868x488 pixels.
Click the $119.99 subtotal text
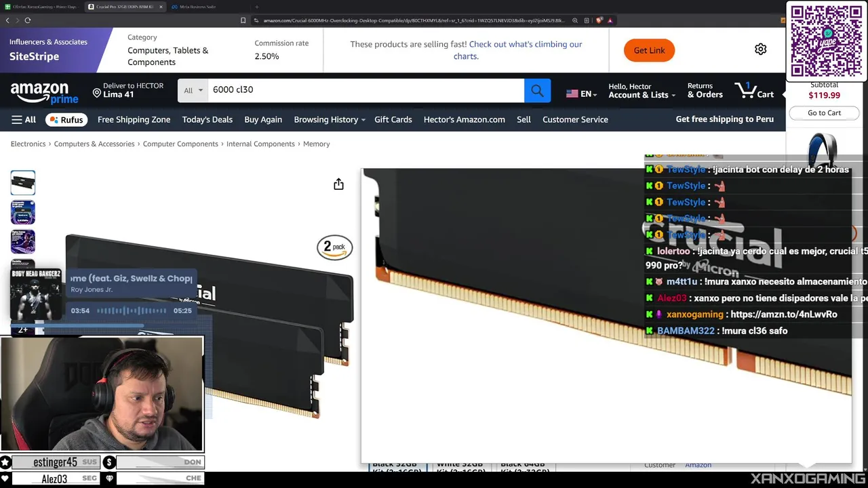coord(824,96)
